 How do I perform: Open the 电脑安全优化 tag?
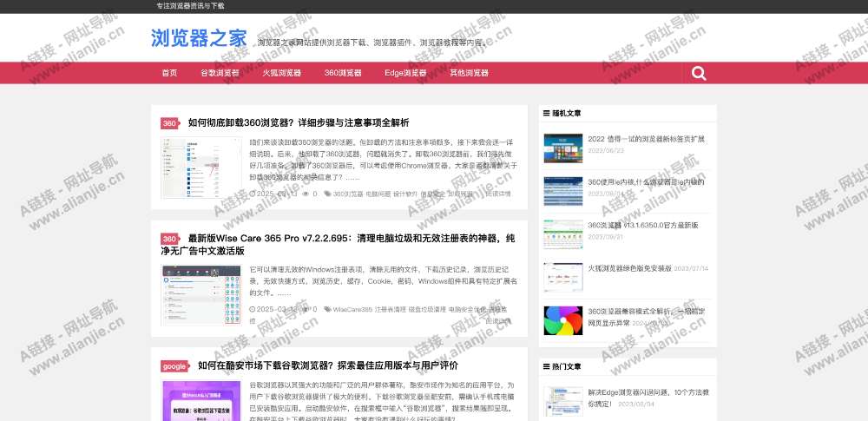[467, 310]
